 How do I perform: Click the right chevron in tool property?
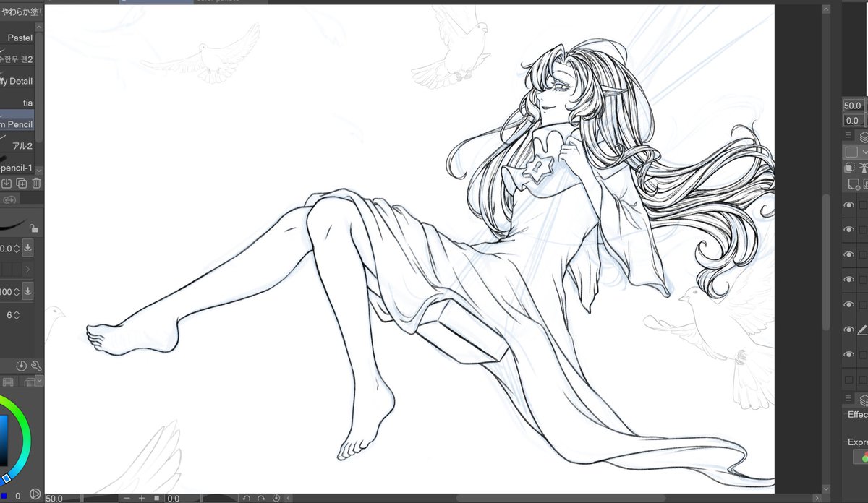pos(27,270)
